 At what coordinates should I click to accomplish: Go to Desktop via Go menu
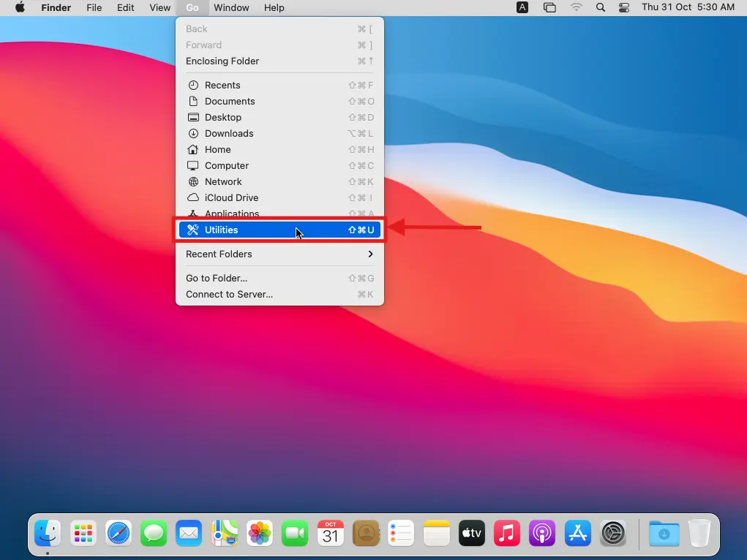click(x=279, y=118)
